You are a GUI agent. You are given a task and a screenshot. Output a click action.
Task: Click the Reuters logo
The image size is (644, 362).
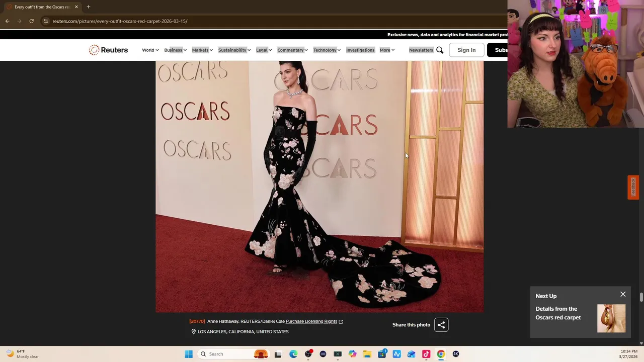(x=108, y=50)
